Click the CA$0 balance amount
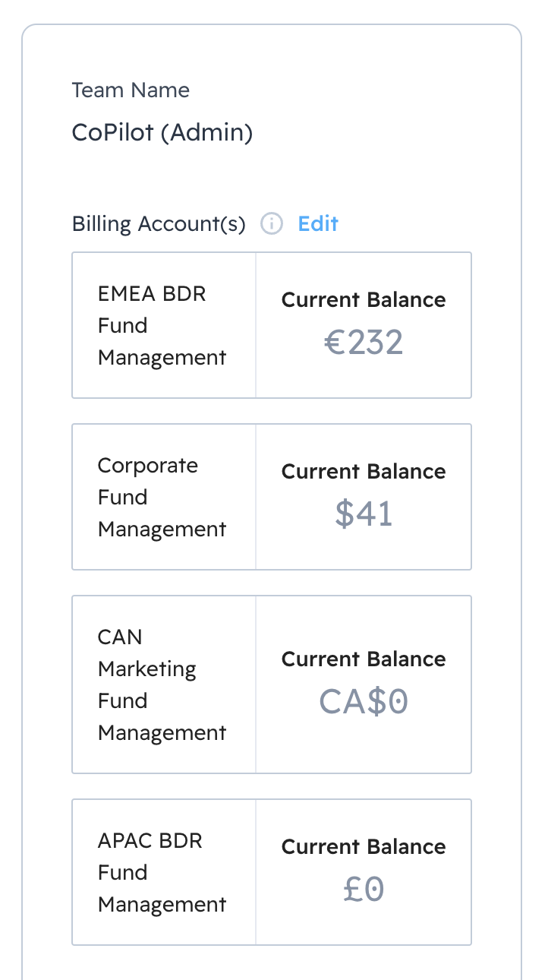 click(x=364, y=702)
